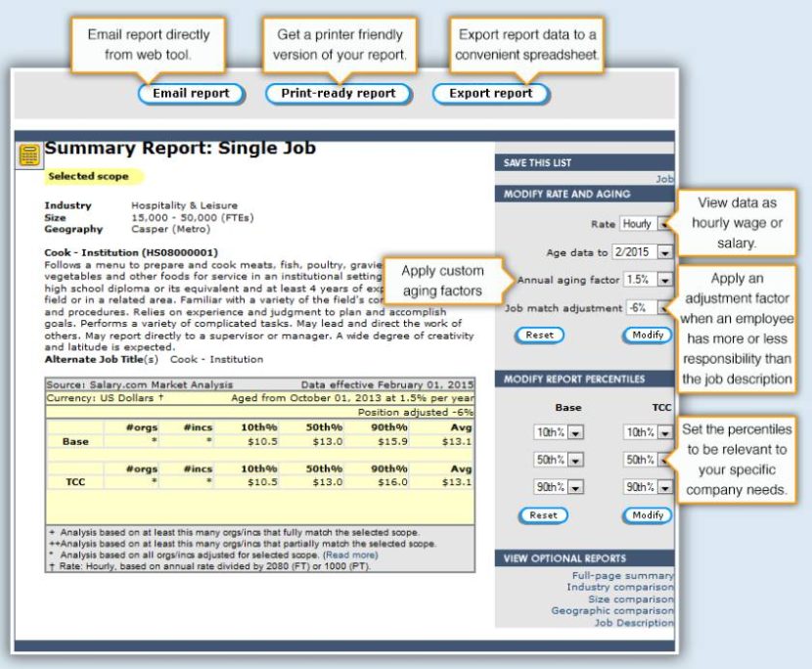Click the Job link under Save This List
Image resolution: width=812 pixels, height=669 pixels.
664,179
